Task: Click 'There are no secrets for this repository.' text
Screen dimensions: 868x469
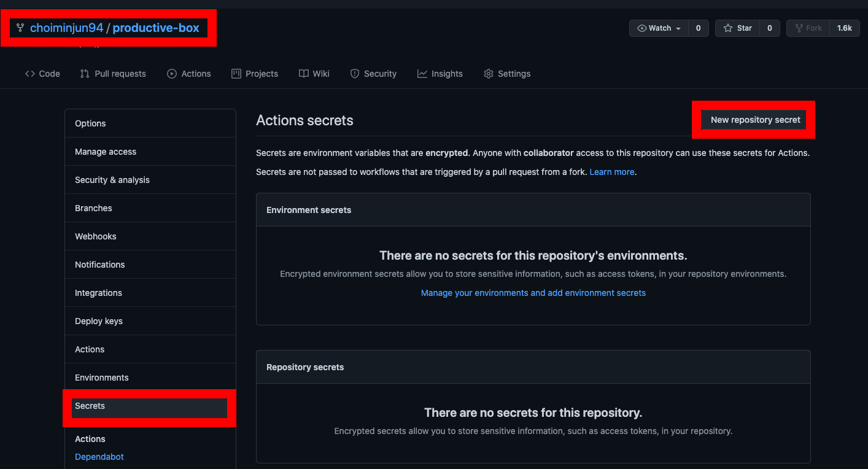Action: (x=533, y=413)
